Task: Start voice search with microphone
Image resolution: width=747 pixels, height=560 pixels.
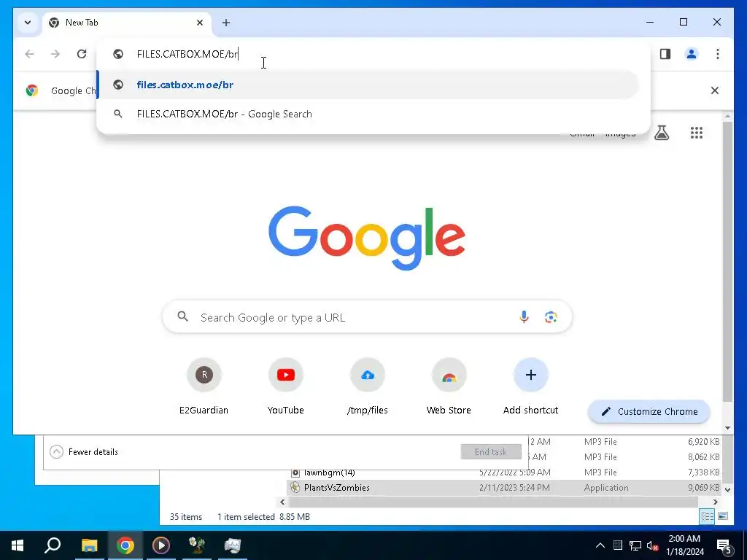Action: coord(524,317)
